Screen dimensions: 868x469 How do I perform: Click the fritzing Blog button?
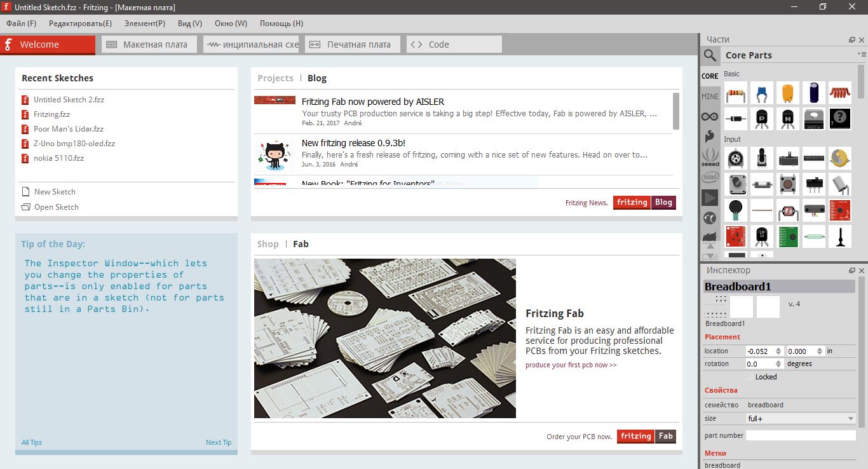[644, 203]
